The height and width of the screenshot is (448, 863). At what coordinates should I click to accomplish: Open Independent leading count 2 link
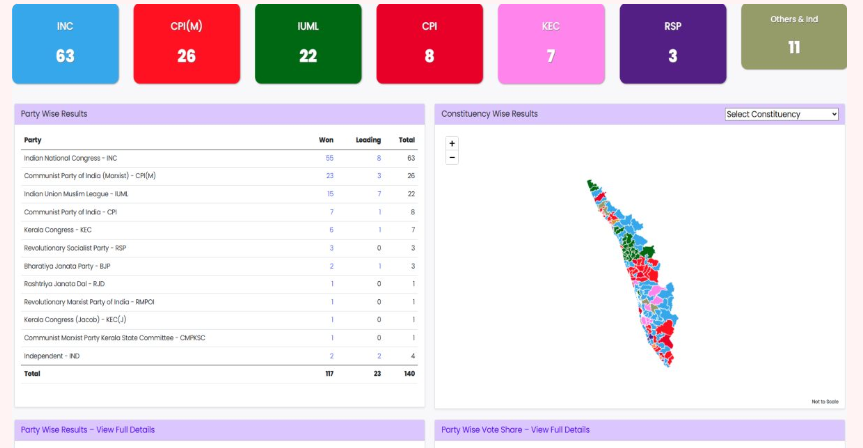(379, 356)
